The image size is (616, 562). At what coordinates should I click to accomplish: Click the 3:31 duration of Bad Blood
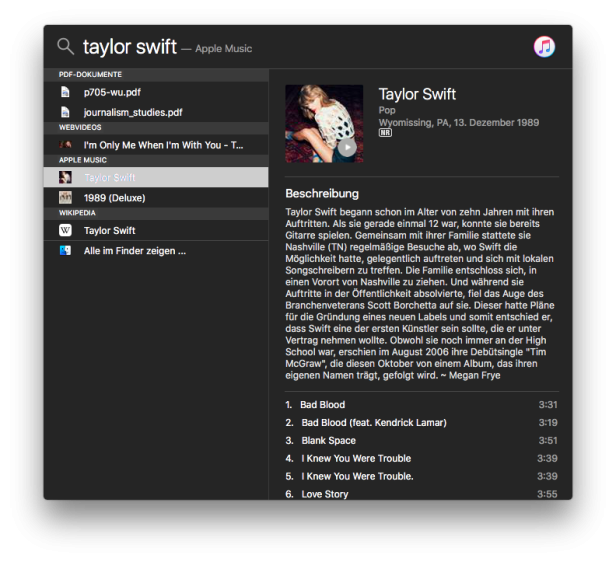click(548, 405)
